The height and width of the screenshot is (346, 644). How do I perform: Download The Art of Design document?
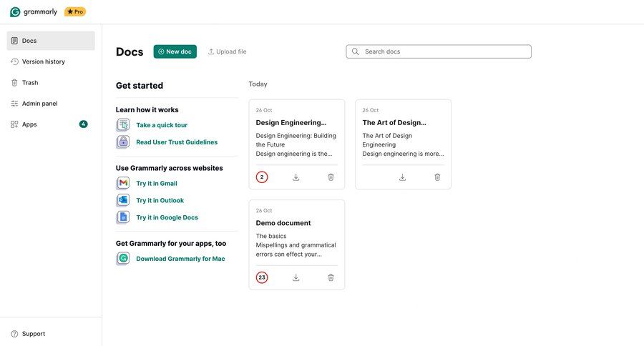click(x=402, y=177)
